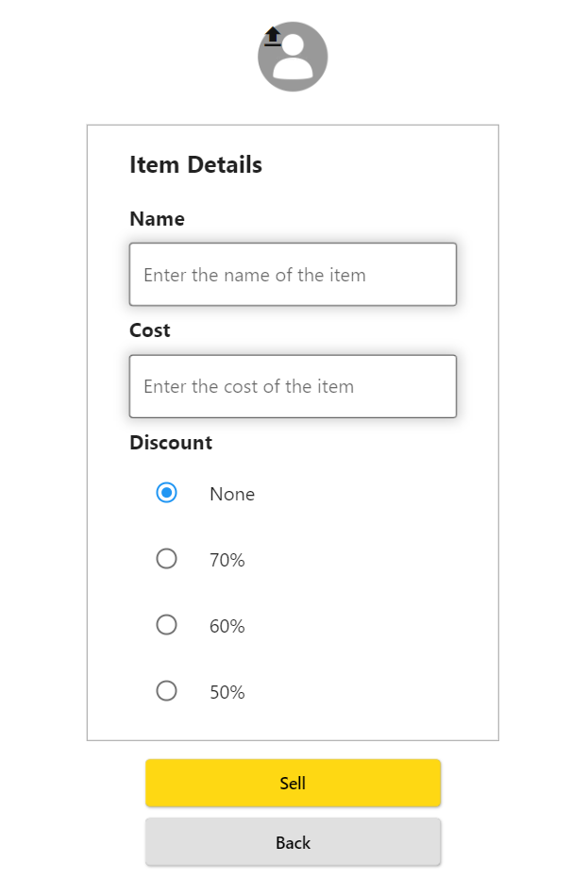Focus the item Cost input field
Image resolution: width=588 pixels, height=879 pixels.
click(293, 386)
